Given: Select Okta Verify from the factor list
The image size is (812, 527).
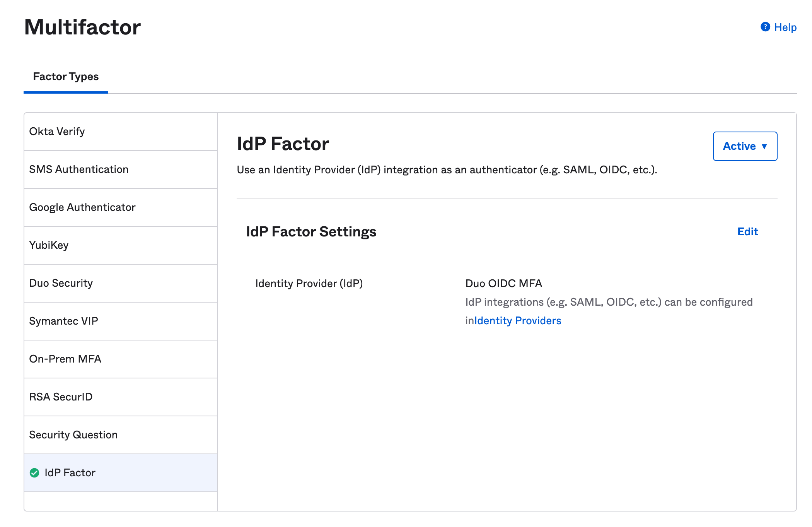Looking at the screenshot, I should coord(56,131).
